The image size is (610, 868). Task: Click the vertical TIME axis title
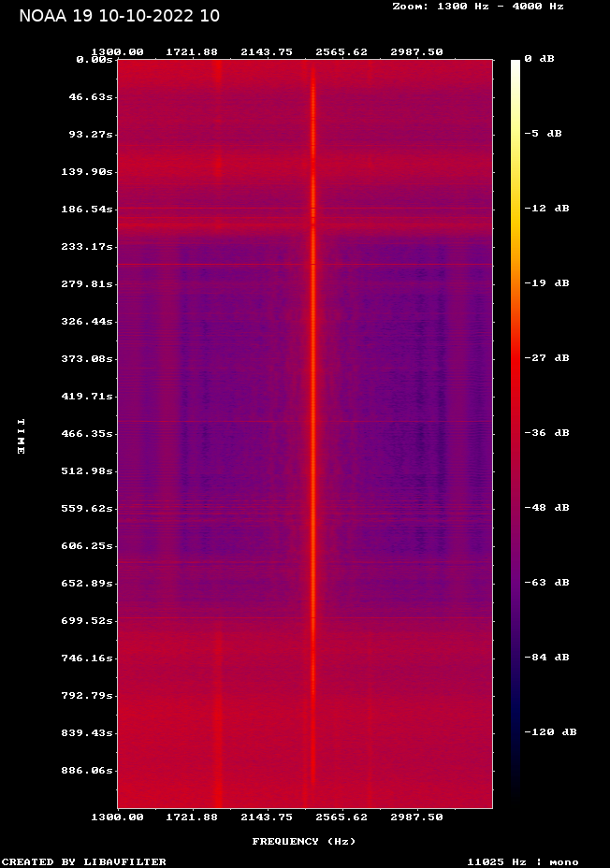coord(21,437)
